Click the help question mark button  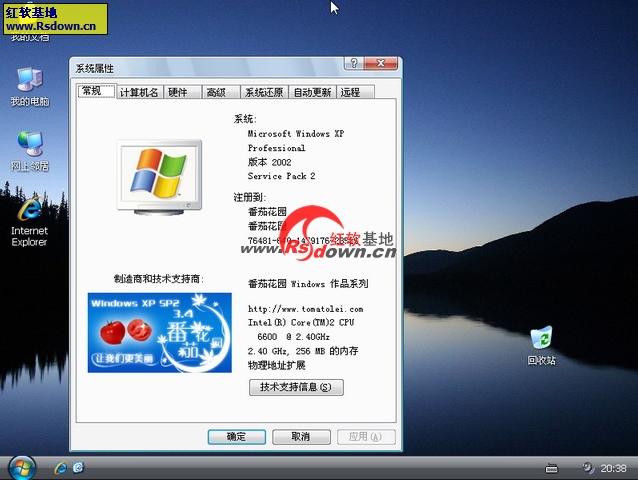[x=354, y=63]
